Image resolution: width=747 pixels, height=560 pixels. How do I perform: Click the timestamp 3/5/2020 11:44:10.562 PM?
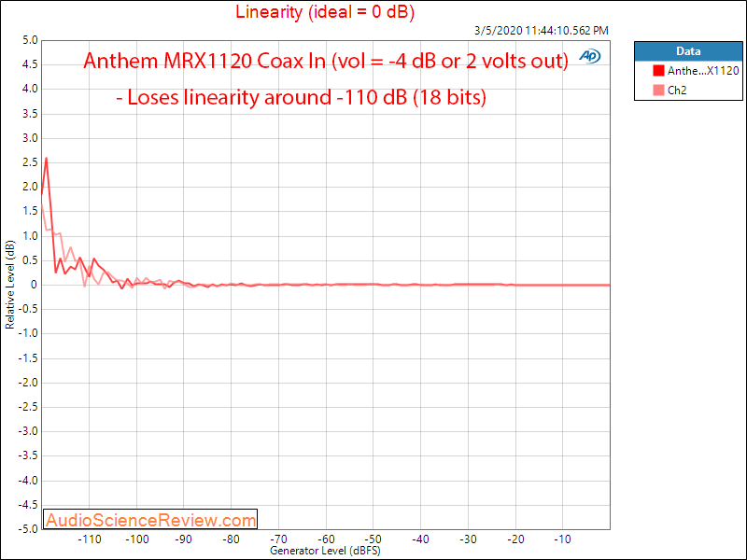pyautogui.click(x=542, y=31)
